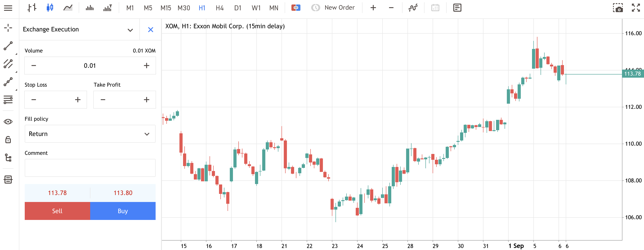The image size is (644, 250).
Task: Click the blue Buy button
Action: click(x=123, y=211)
